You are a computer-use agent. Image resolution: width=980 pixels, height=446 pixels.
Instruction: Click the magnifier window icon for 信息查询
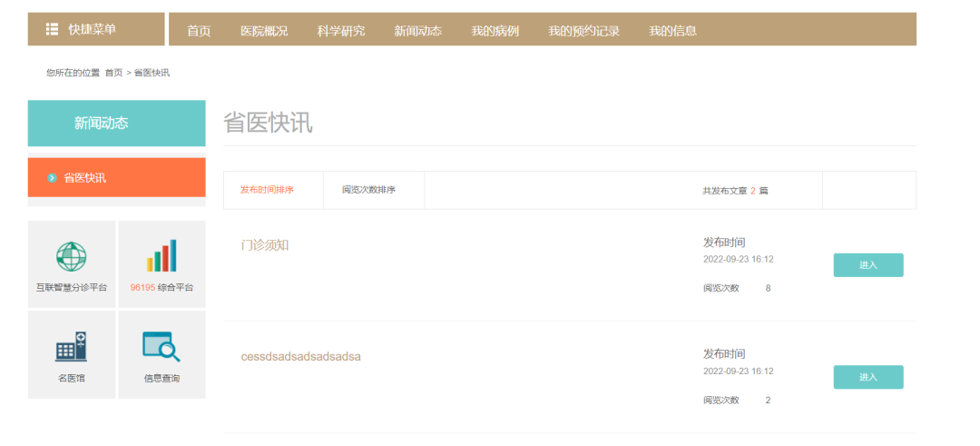pyautogui.click(x=162, y=347)
